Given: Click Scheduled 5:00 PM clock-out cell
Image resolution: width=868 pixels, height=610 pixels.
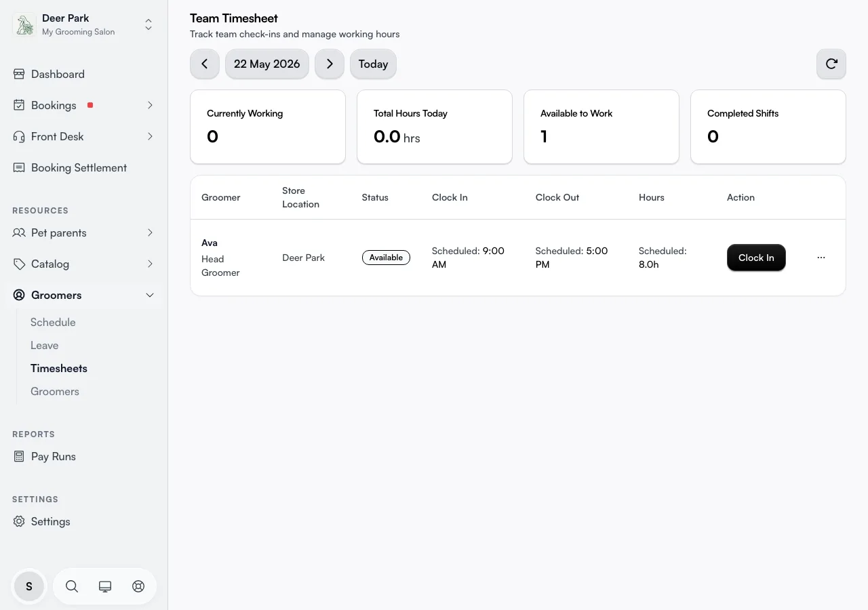Looking at the screenshot, I should (x=572, y=258).
